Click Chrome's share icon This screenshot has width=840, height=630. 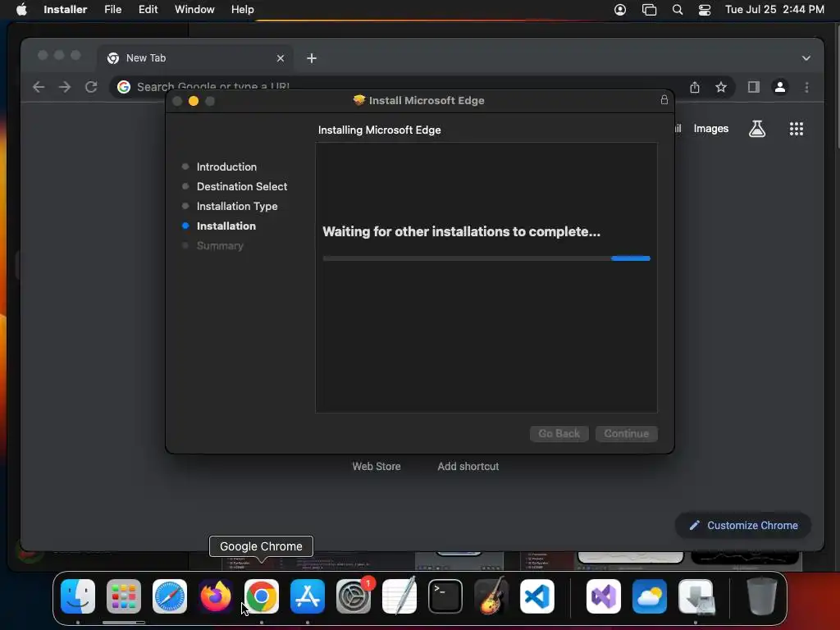(695, 87)
